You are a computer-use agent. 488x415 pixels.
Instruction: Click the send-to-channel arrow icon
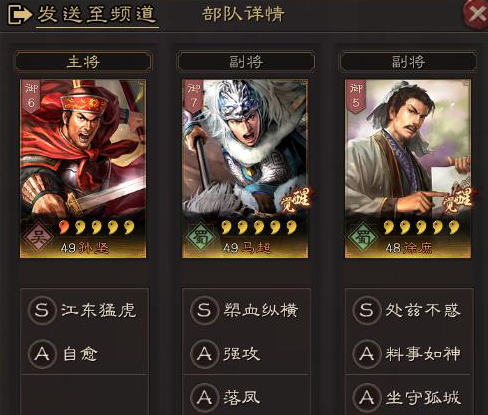coord(19,15)
